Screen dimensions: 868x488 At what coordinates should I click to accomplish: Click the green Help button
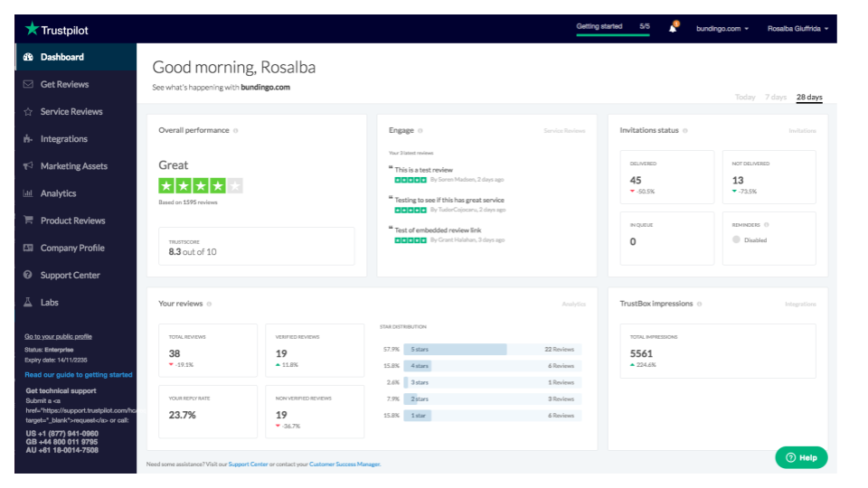pos(801,457)
